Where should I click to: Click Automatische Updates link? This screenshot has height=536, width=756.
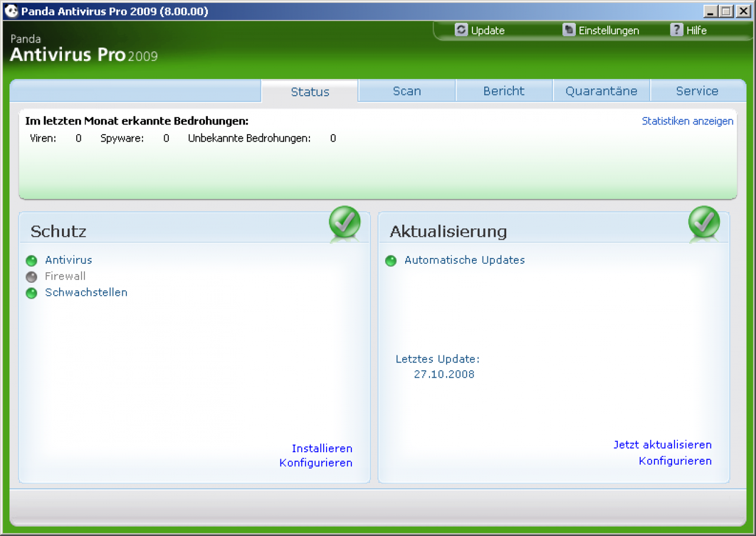(465, 260)
